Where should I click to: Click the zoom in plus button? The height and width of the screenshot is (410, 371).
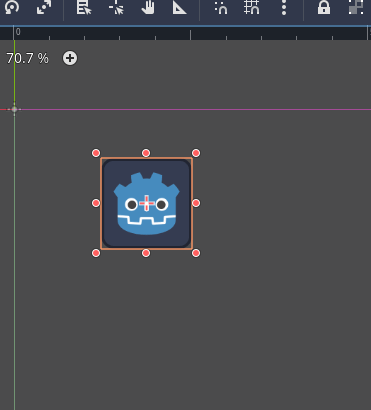(x=70, y=58)
